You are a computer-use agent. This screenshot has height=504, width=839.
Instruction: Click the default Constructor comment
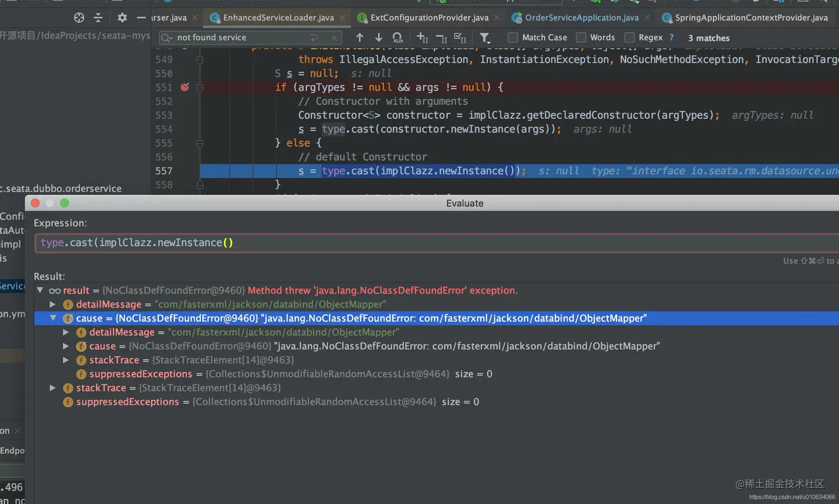coord(363,157)
